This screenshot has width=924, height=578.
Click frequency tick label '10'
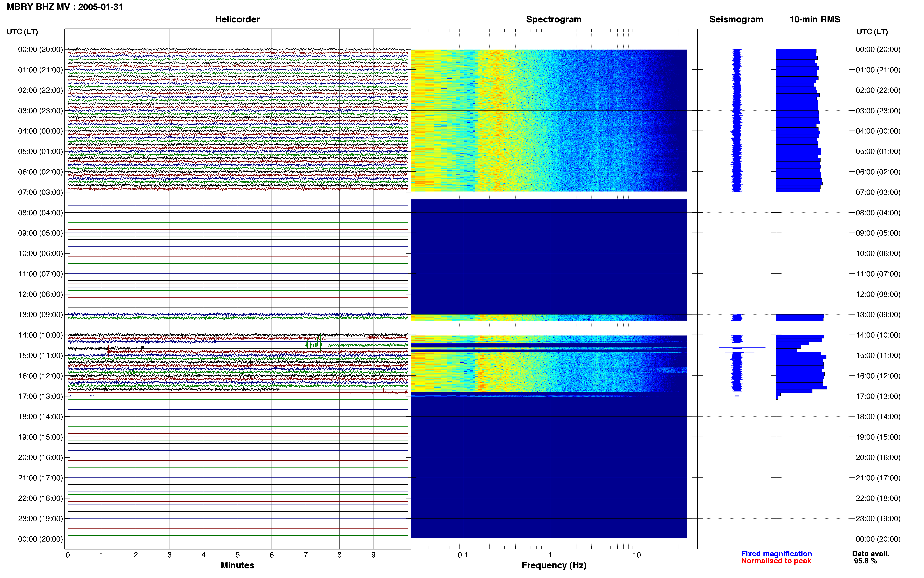pos(637,555)
